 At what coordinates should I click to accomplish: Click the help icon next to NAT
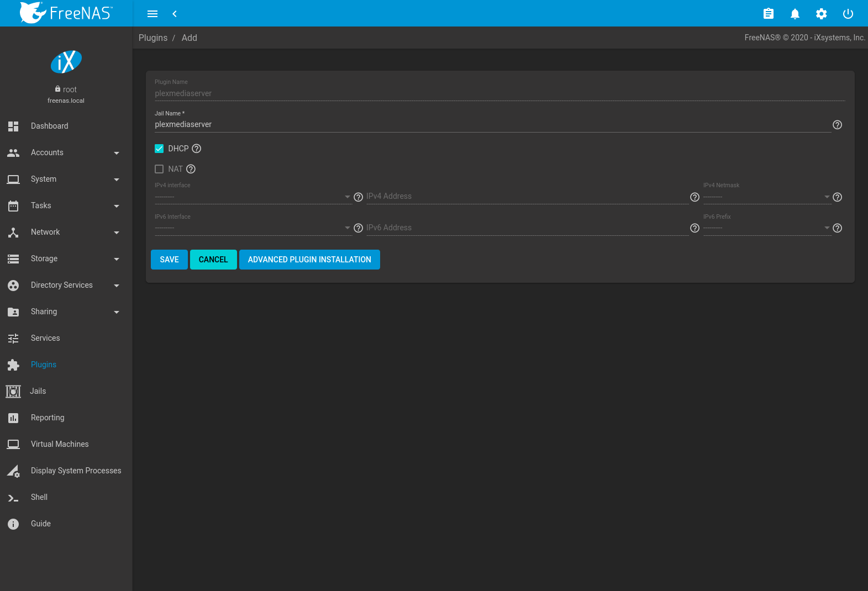[x=191, y=169]
